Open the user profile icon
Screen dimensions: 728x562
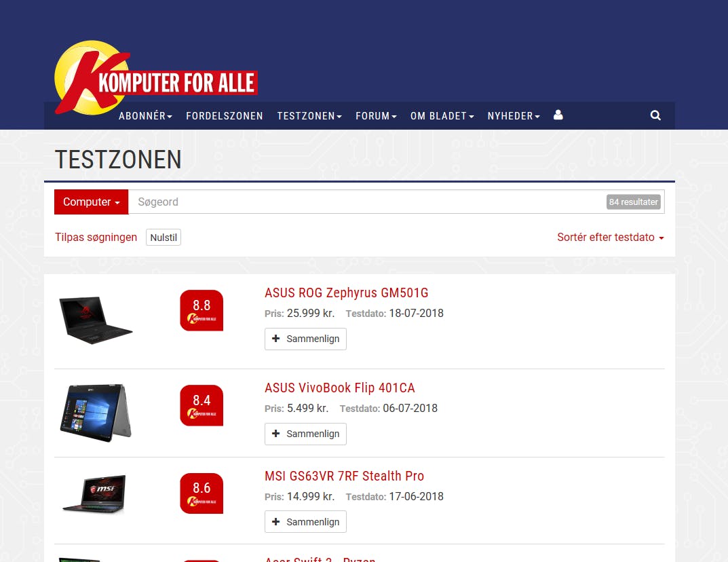[558, 115]
